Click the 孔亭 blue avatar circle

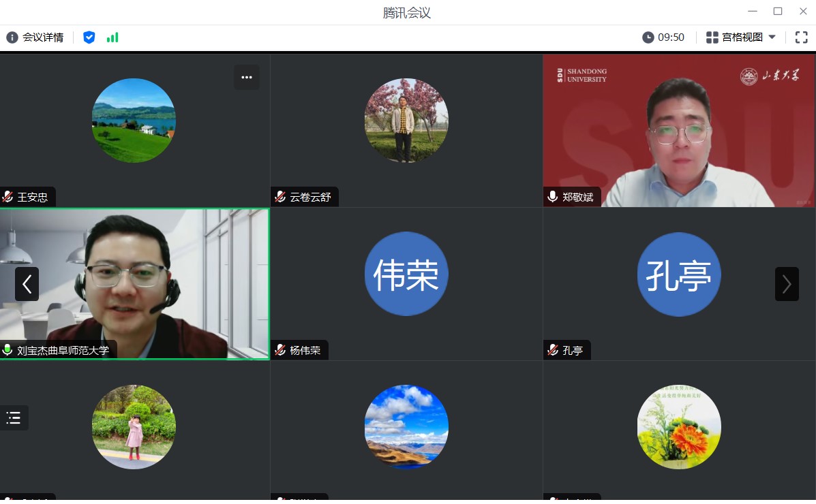pyautogui.click(x=679, y=274)
